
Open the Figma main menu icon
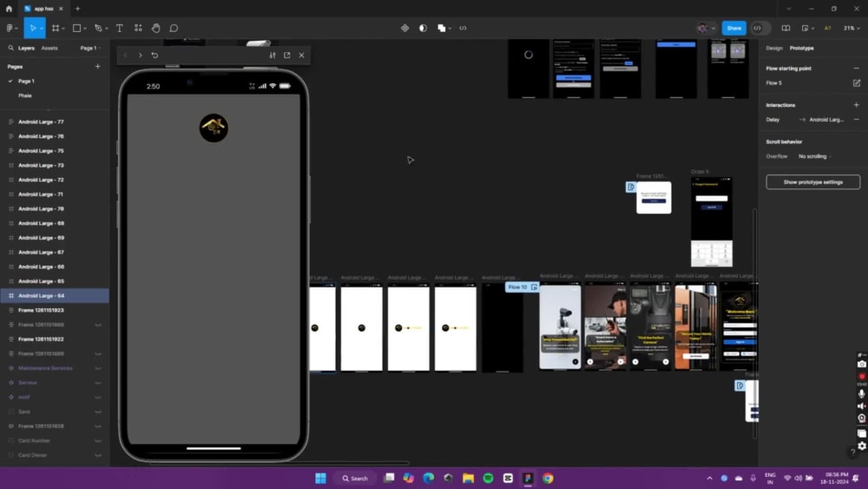point(10,29)
